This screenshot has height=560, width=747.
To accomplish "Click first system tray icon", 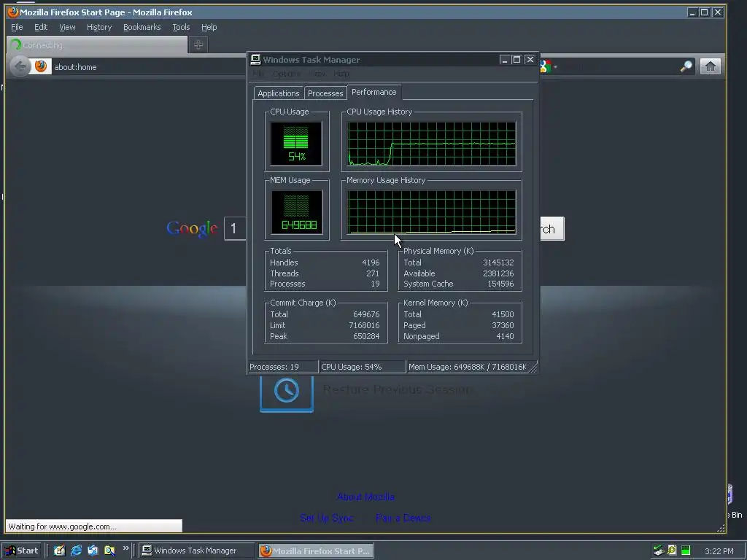I will click(x=659, y=551).
